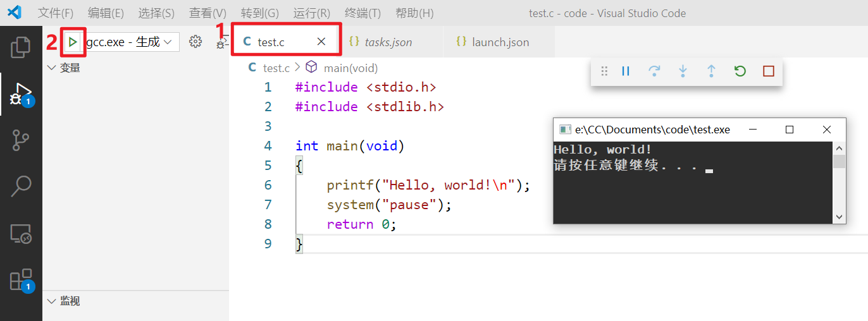Click the test.exe console window icon

[564, 130]
